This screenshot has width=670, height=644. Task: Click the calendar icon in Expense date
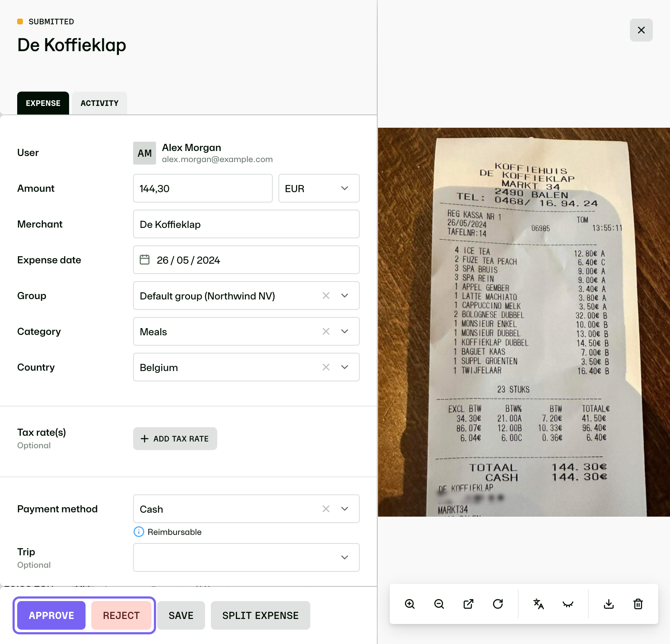pyautogui.click(x=145, y=260)
